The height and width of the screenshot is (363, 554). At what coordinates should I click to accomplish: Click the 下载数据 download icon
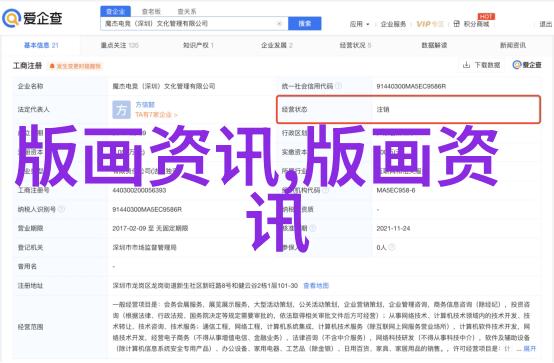click(466, 65)
